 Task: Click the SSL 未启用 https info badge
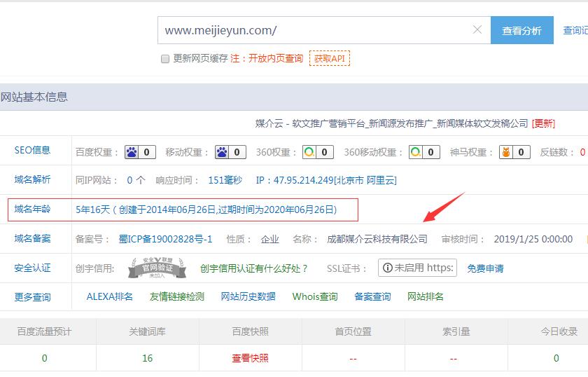pyautogui.click(x=417, y=268)
